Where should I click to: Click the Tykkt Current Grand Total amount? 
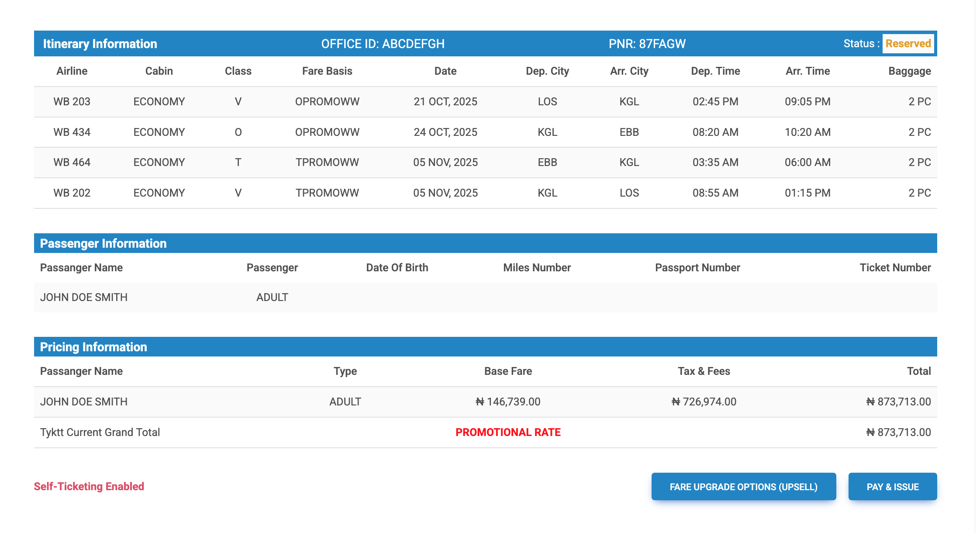pyautogui.click(x=898, y=433)
